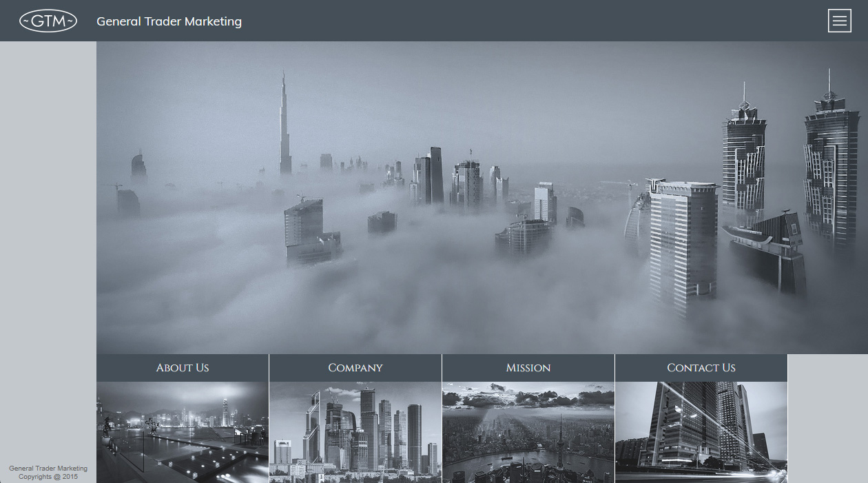This screenshot has width=868, height=483.
Task: Click the tall Burj Khalifa spire in hero image
Action: 285,131
